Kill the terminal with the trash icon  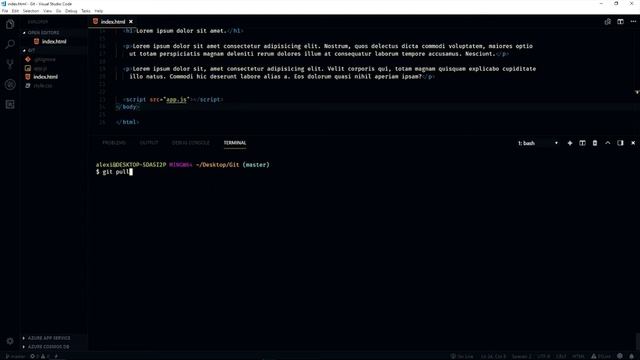pyautogui.click(x=595, y=143)
